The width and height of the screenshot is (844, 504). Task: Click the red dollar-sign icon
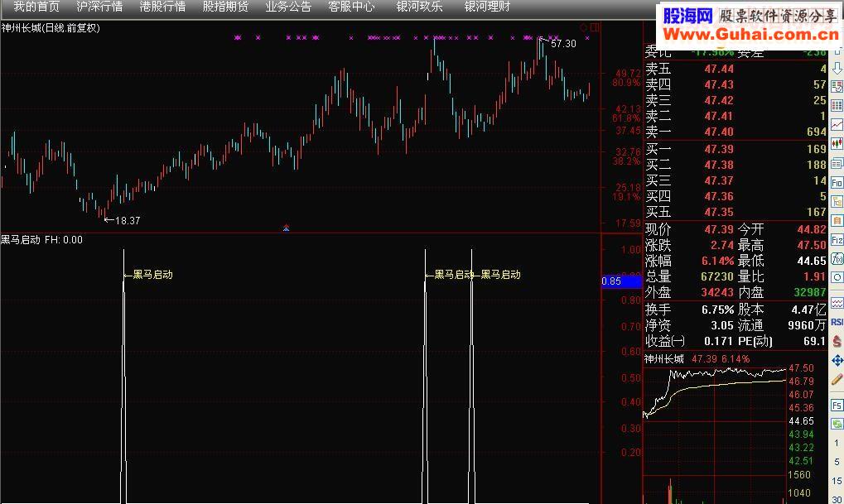pyautogui.click(x=837, y=341)
